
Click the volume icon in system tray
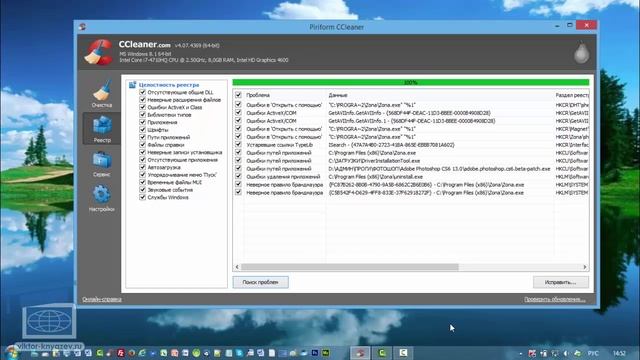tap(566, 353)
